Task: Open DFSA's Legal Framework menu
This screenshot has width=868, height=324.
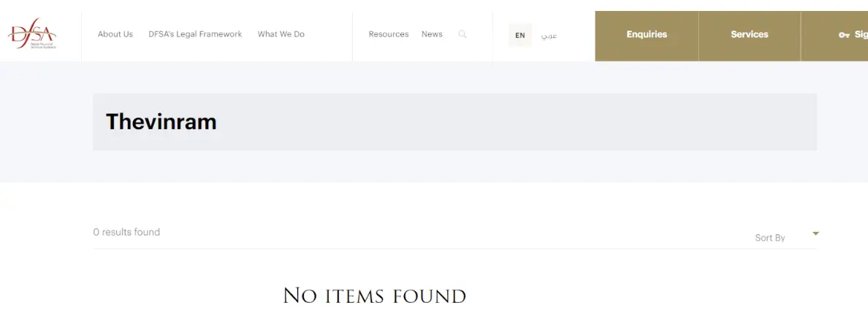Action: click(195, 34)
